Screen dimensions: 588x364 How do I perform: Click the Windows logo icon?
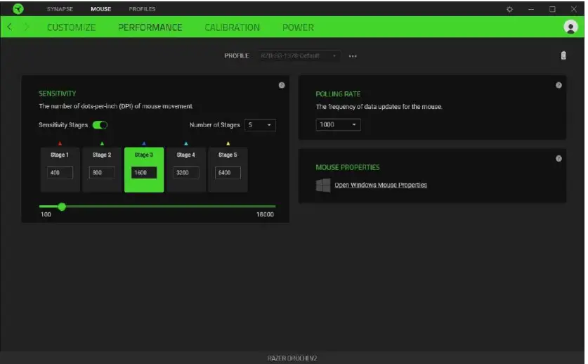click(323, 186)
